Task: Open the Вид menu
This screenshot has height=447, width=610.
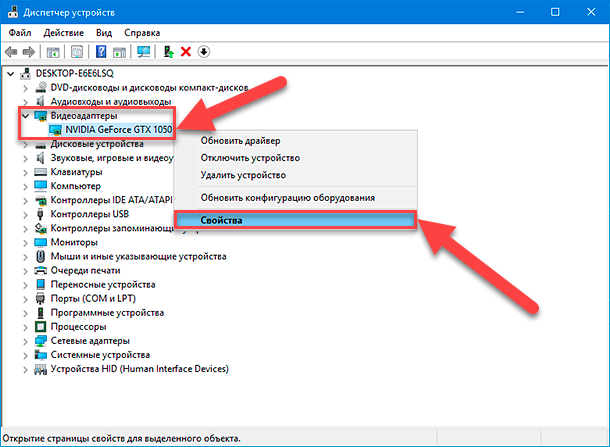Action: [x=104, y=33]
